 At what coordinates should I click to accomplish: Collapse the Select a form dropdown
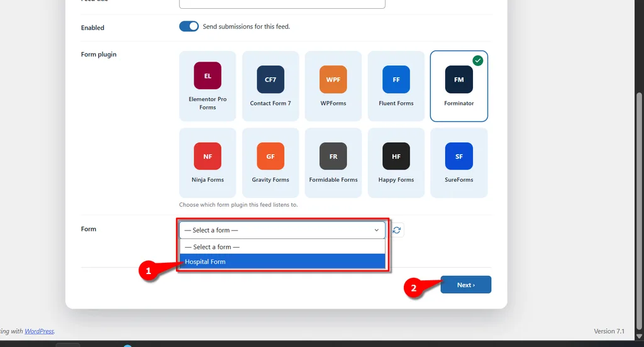point(282,230)
